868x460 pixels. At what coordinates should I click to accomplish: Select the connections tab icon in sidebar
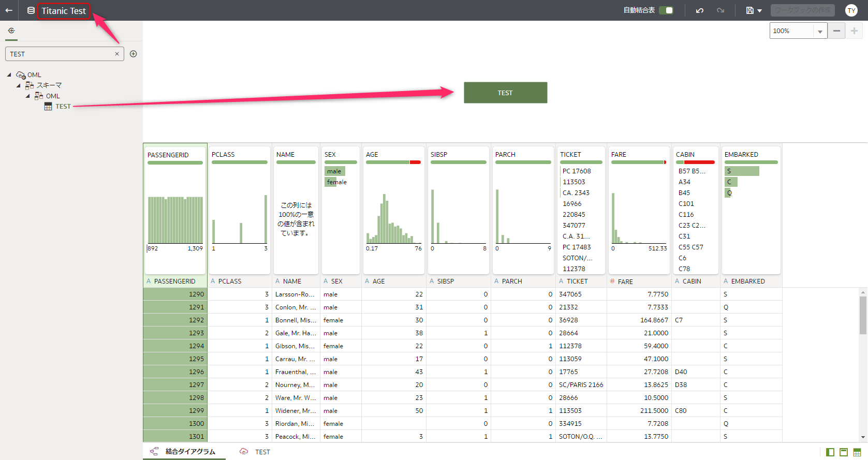coord(11,31)
